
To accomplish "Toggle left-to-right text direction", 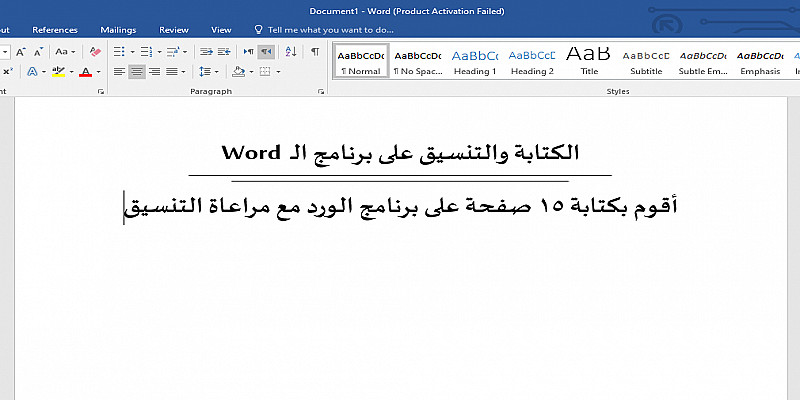I will [x=248, y=52].
